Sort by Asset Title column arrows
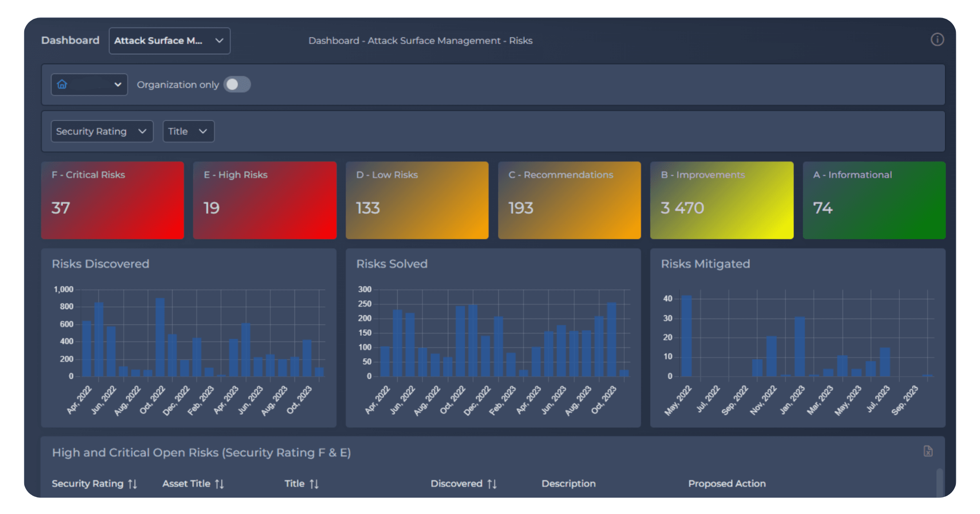Viewport: 980px width, 514px height. [x=219, y=484]
